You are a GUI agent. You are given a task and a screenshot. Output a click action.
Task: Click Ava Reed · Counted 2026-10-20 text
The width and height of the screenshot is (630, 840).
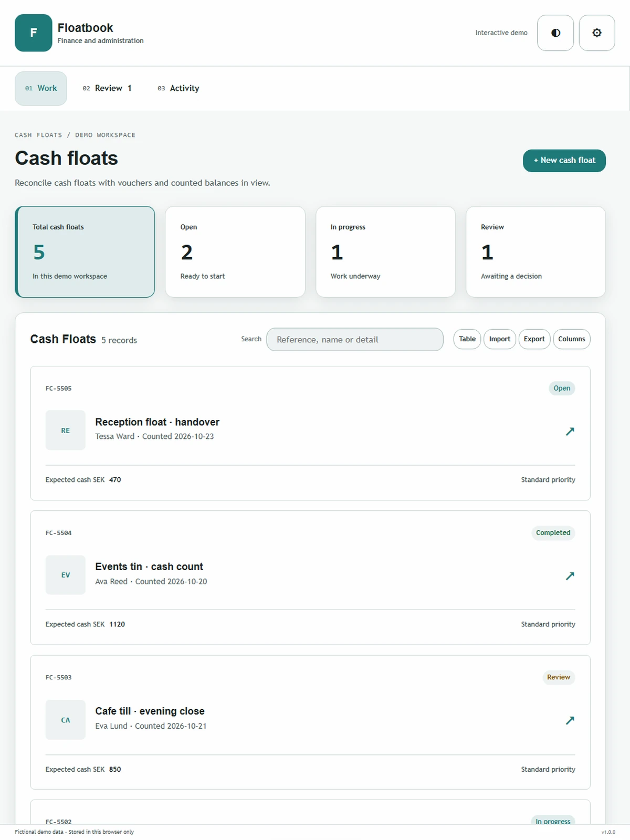[x=151, y=581]
